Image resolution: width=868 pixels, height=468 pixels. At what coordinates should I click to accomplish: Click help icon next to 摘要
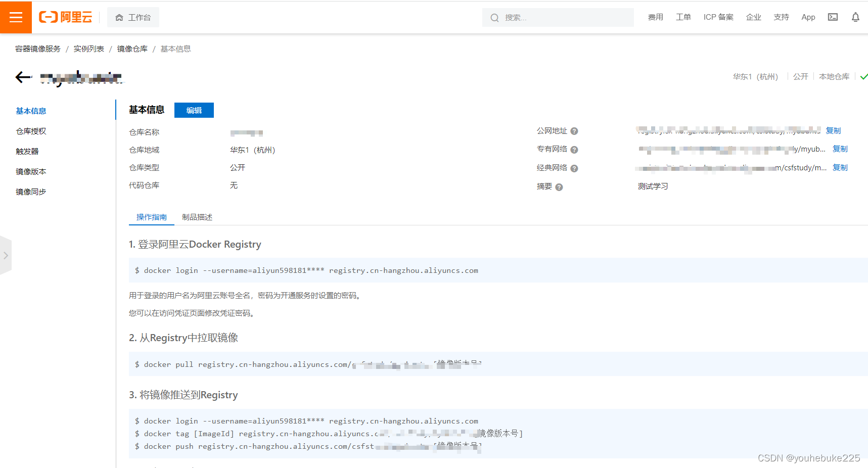(559, 187)
